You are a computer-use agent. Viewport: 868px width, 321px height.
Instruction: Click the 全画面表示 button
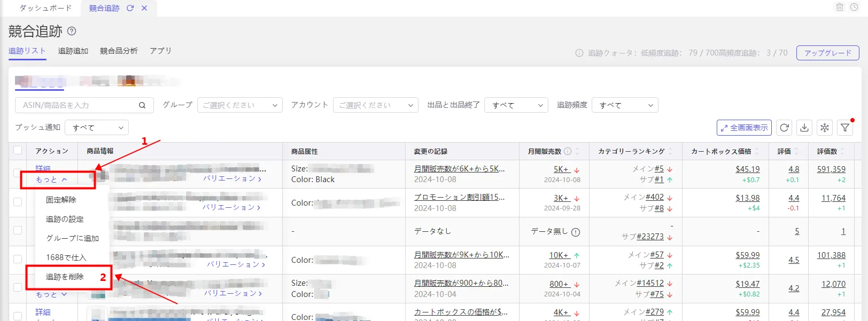(x=744, y=128)
